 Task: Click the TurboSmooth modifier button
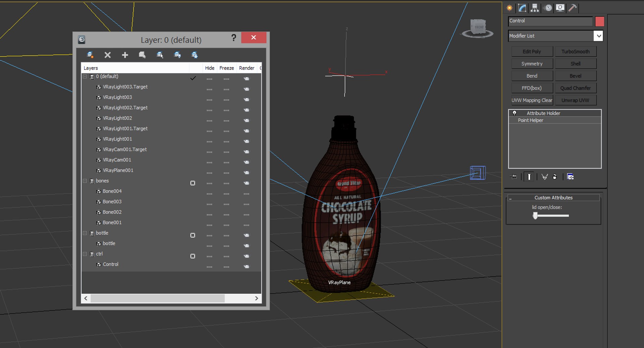(576, 52)
